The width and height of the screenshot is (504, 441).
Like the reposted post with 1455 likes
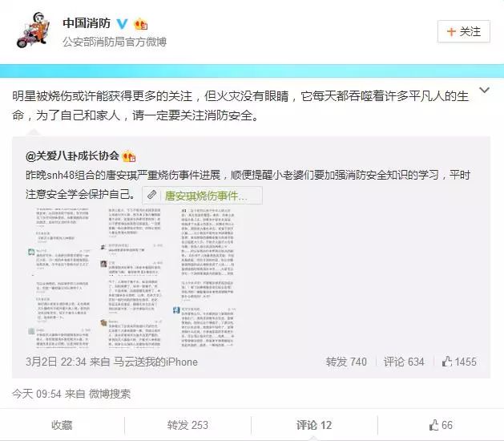click(x=459, y=362)
